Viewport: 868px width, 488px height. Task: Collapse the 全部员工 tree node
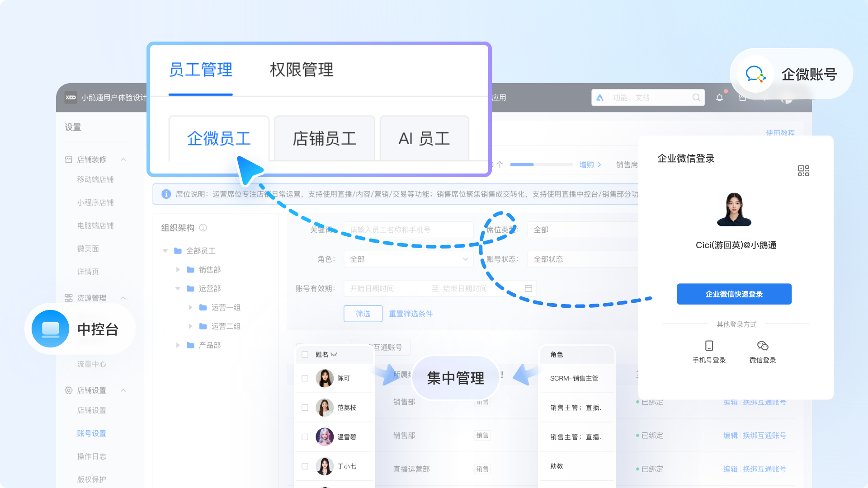click(x=165, y=251)
